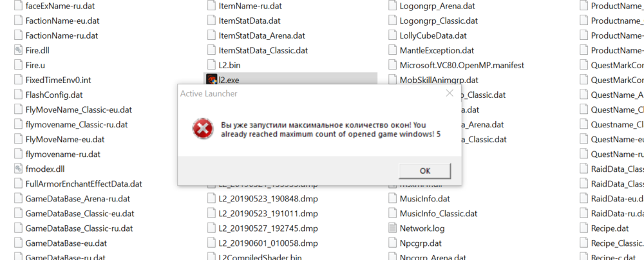This screenshot has width=644, height=260.
Task: Select the l2.exe application icon
Action: [x=211, y=80]
